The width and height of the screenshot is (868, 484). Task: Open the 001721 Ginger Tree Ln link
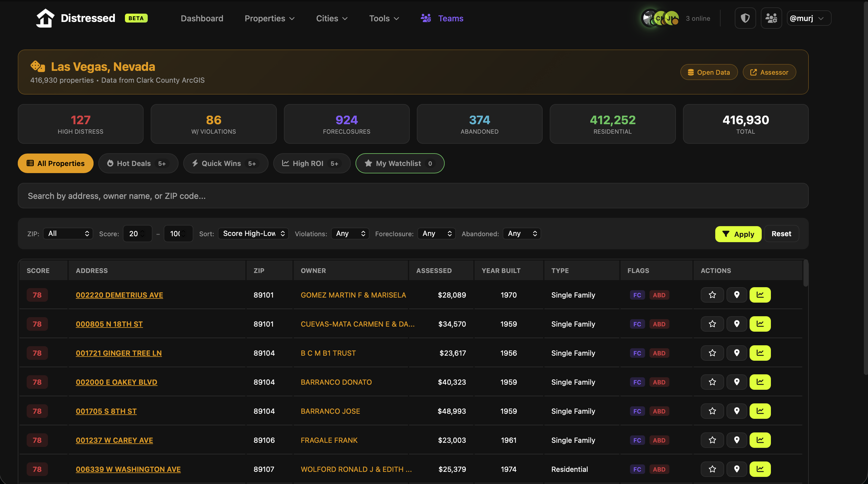pyautogui.click(x=119, y=353)
